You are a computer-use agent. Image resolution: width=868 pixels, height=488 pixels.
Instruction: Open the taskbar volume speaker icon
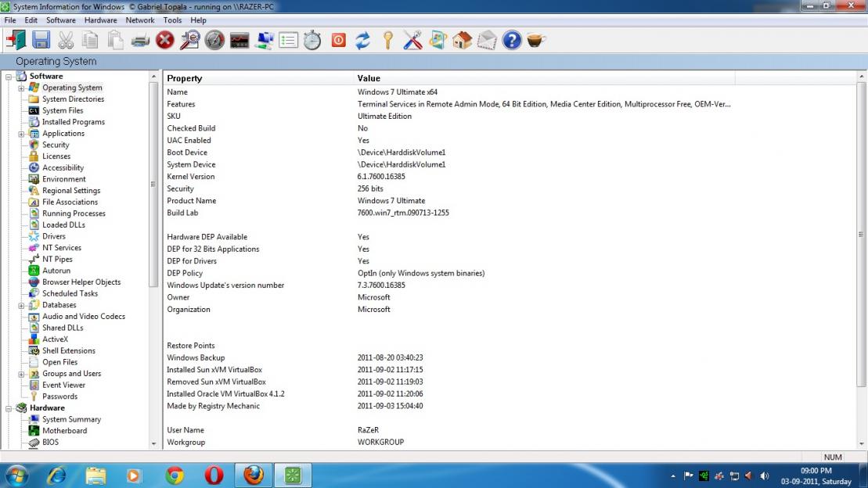[x=765, y=475]
